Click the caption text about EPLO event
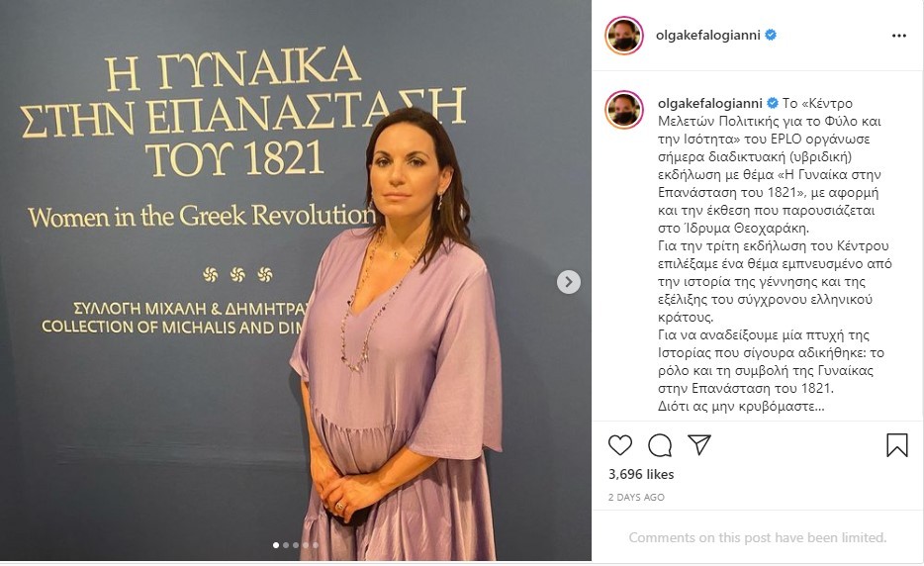Viewport: 924px width, 566px height. tap(775, 254)
